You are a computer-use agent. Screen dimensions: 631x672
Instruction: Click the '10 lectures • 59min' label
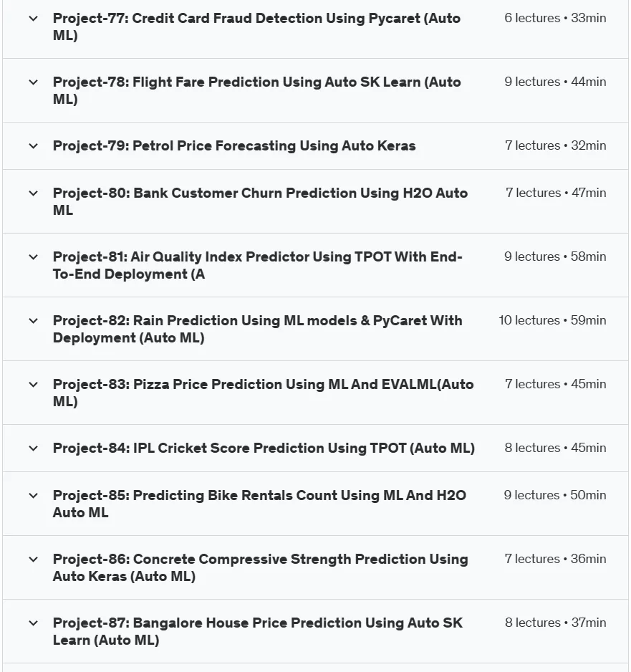[552, 320]
